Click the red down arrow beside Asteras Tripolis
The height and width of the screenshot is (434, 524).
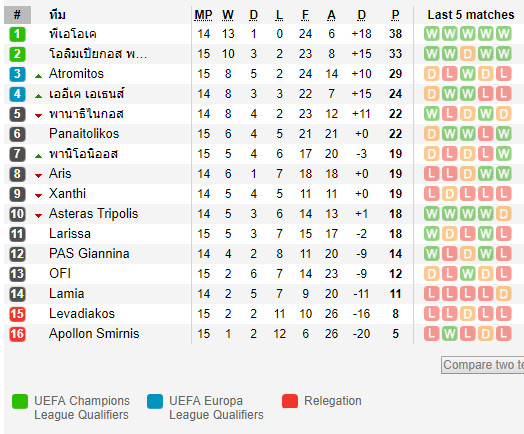coord(38,216)
